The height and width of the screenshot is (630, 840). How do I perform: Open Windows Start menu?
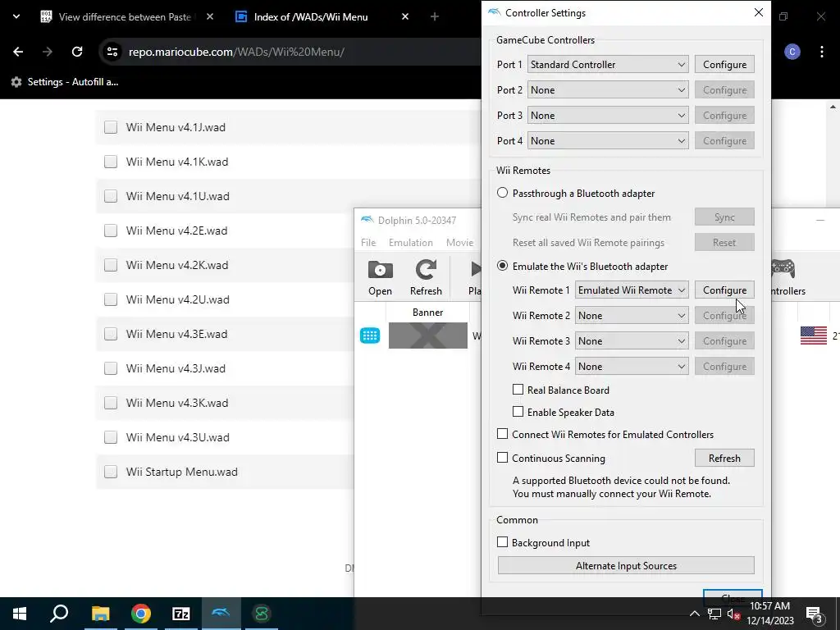tap(20, 614)
